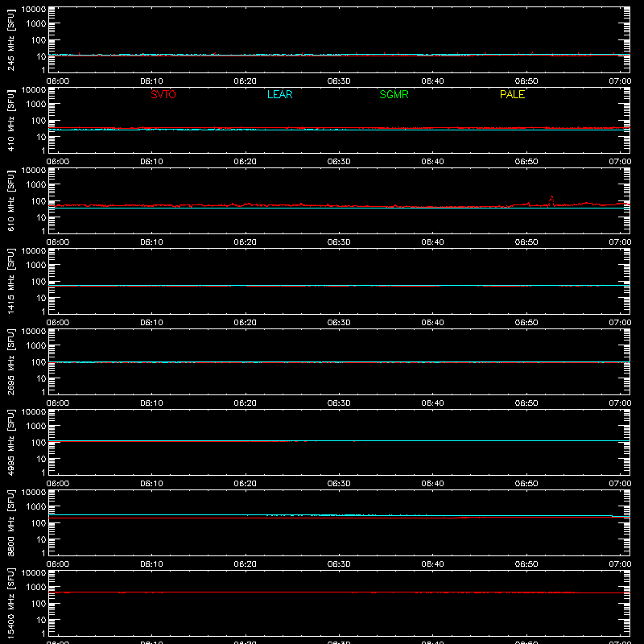Click 06:30 under the 245 MHz plot
This screenshot has width=644, height=644.
(339, 81)
